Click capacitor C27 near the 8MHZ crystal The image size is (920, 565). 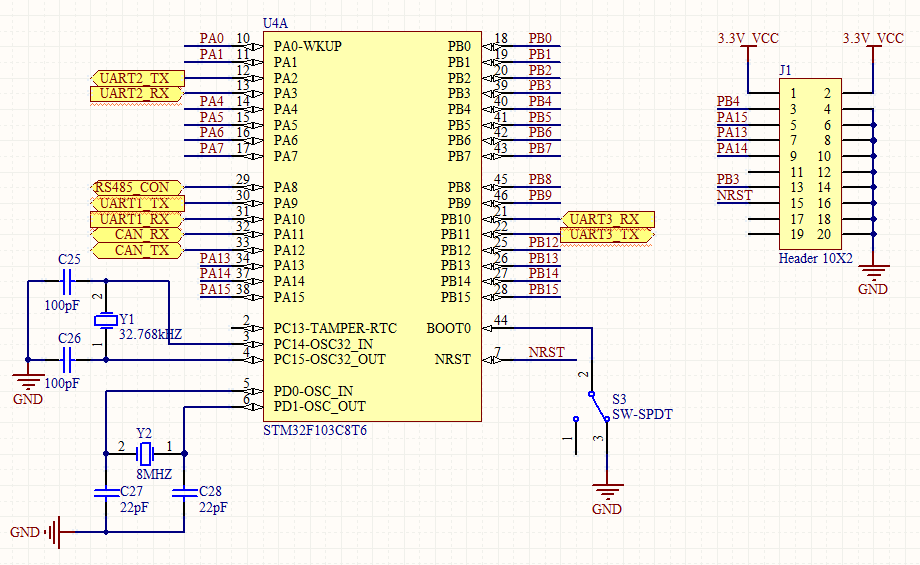coord(105,492)
